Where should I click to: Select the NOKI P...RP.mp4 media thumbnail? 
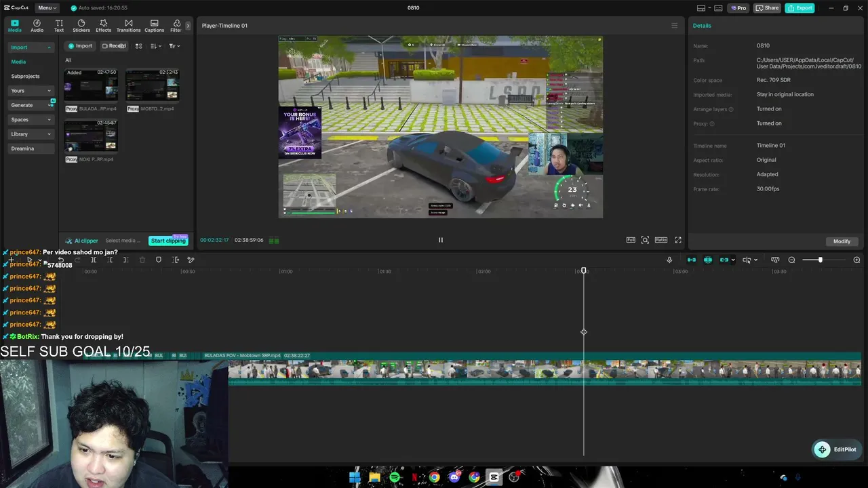(91, 136)
